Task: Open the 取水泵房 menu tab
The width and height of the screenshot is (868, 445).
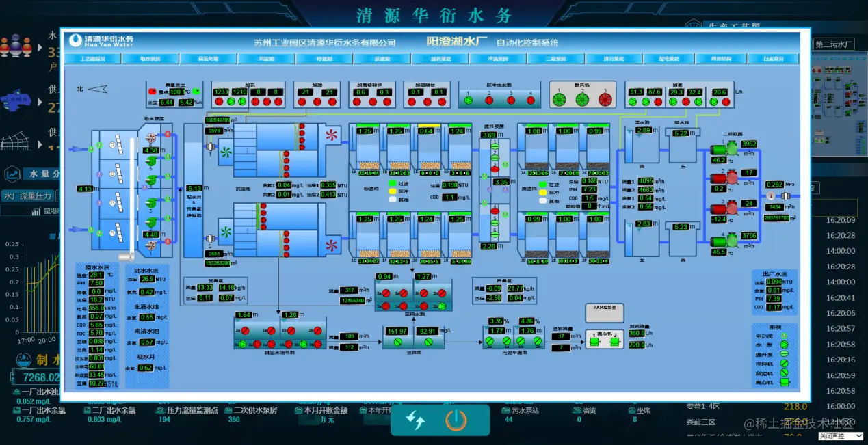Action: point(150,59)
